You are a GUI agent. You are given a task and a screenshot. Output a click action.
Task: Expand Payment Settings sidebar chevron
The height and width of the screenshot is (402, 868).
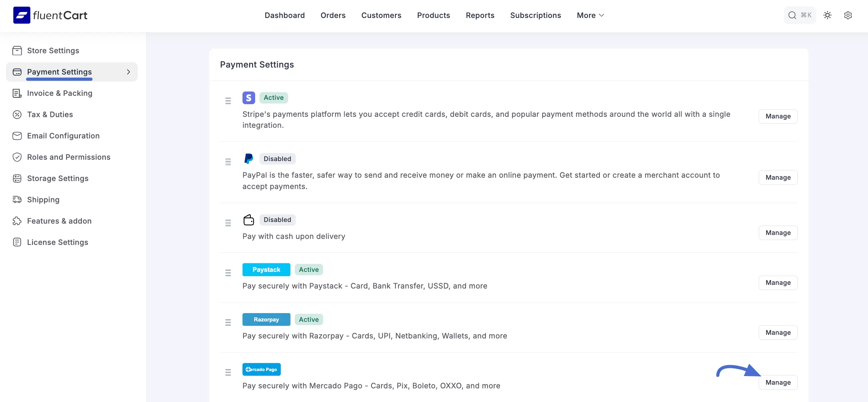(x=128, y=72)
